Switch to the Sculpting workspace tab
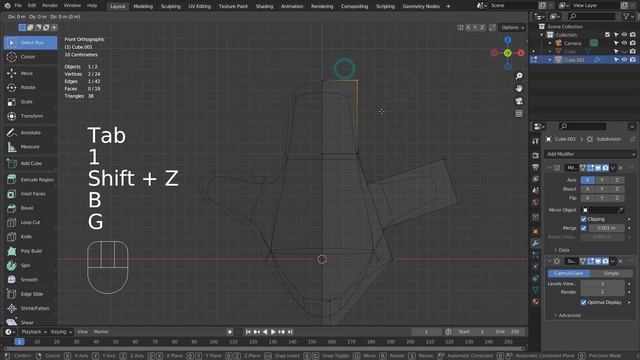 tap(170, 6)
